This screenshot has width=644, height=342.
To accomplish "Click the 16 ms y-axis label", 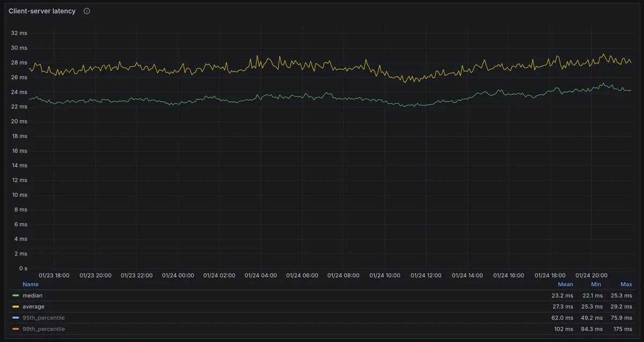I will 19,151.
